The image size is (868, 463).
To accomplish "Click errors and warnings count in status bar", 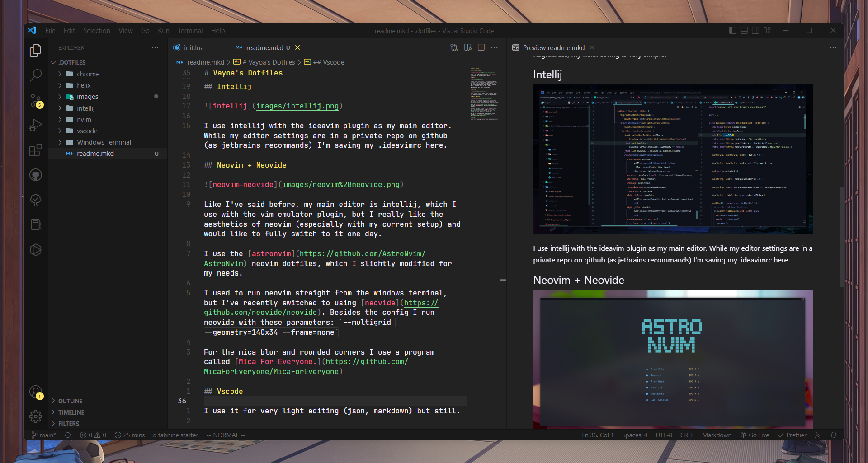I will 93,435.
